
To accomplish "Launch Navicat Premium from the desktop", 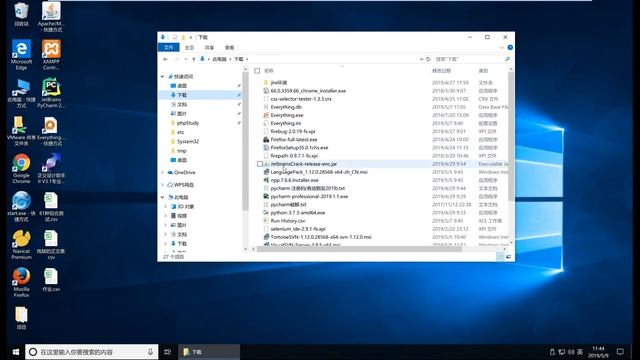I will [x=21, y=244].
